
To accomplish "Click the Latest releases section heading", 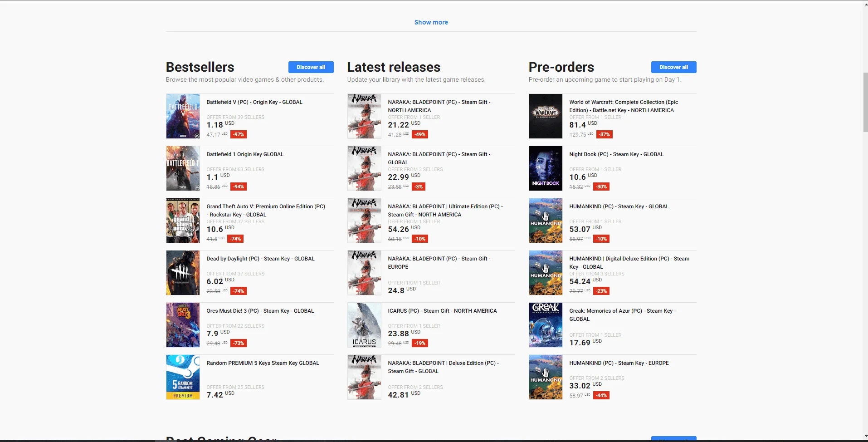I will [x=394, y=67].
